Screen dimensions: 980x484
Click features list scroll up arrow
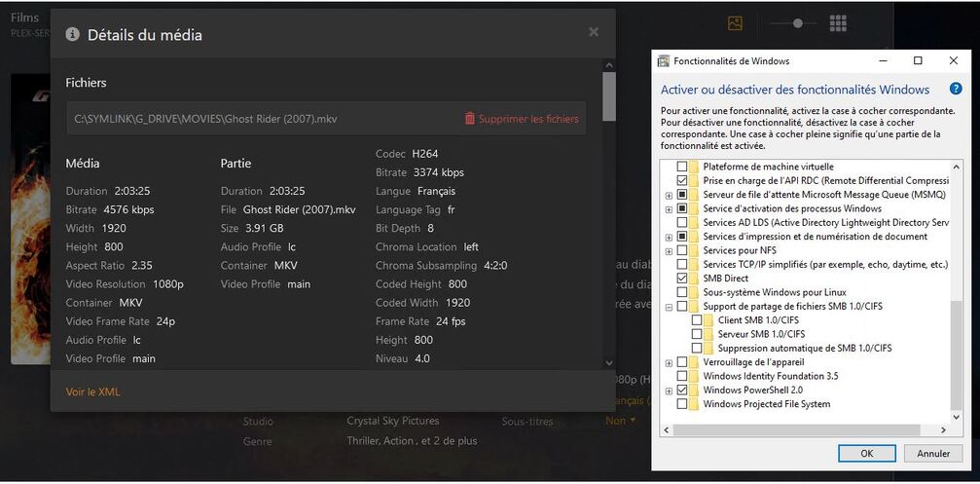pos(957,167)
